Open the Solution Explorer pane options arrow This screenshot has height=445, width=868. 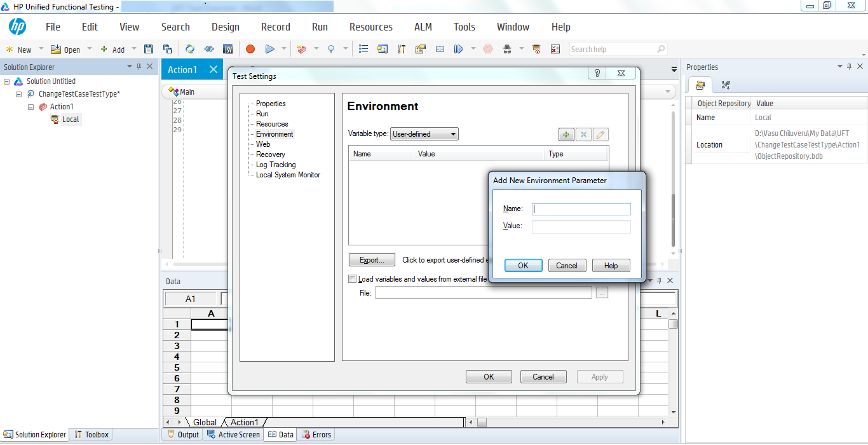(130, 66)
